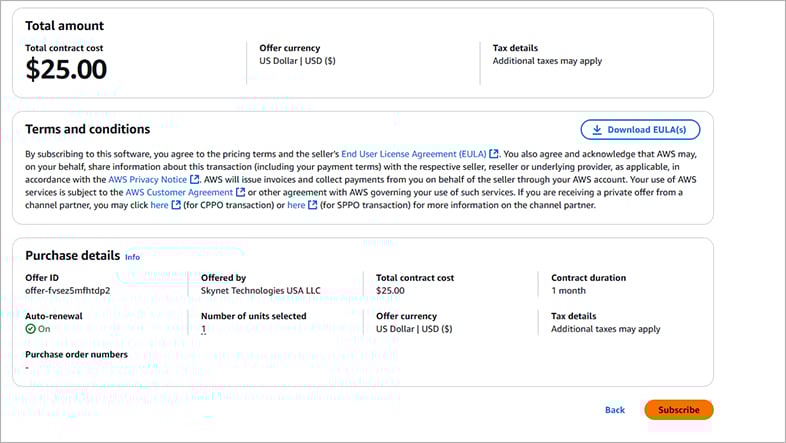This screenshot has width=786, height=443.
Task: Click external-link icon after AWS Customer Agreement
Action: tap(240, 192)
